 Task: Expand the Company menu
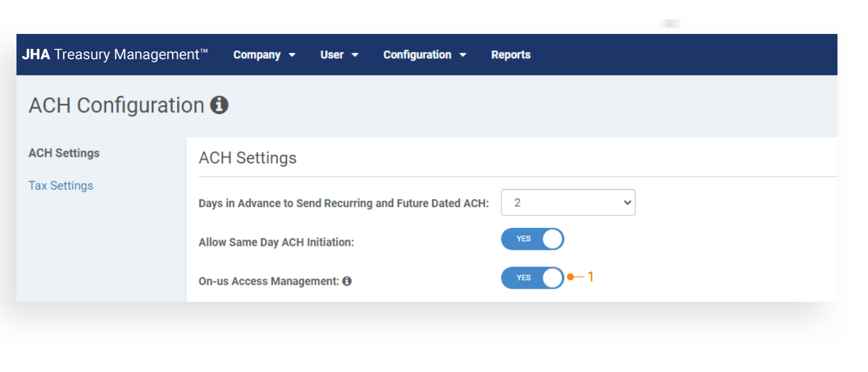257,55
